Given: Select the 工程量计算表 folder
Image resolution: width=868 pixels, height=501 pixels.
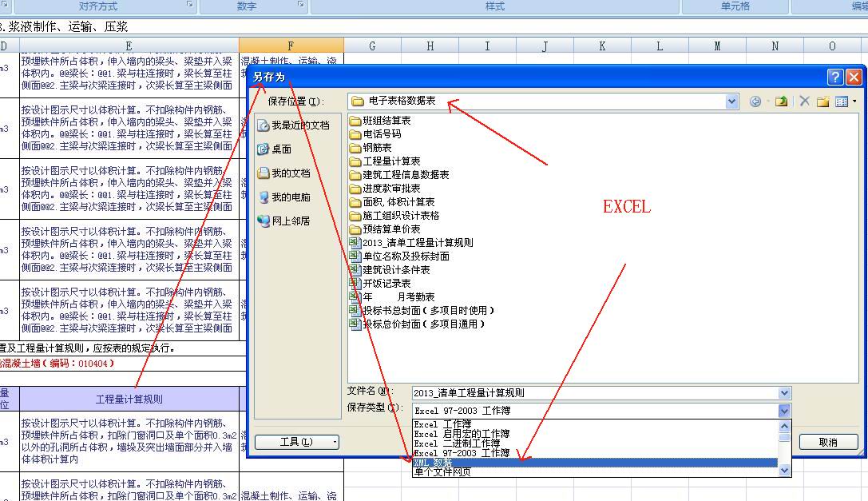Looking at the screenshot, I should (385, 161).
